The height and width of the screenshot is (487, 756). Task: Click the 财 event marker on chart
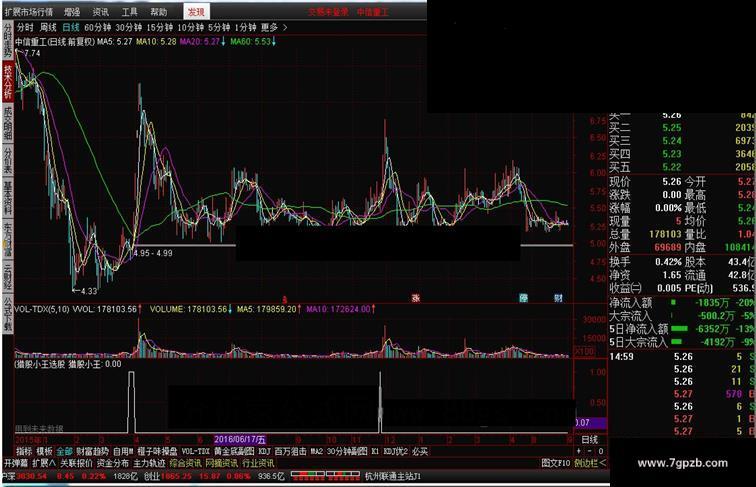tap(558, 298)
